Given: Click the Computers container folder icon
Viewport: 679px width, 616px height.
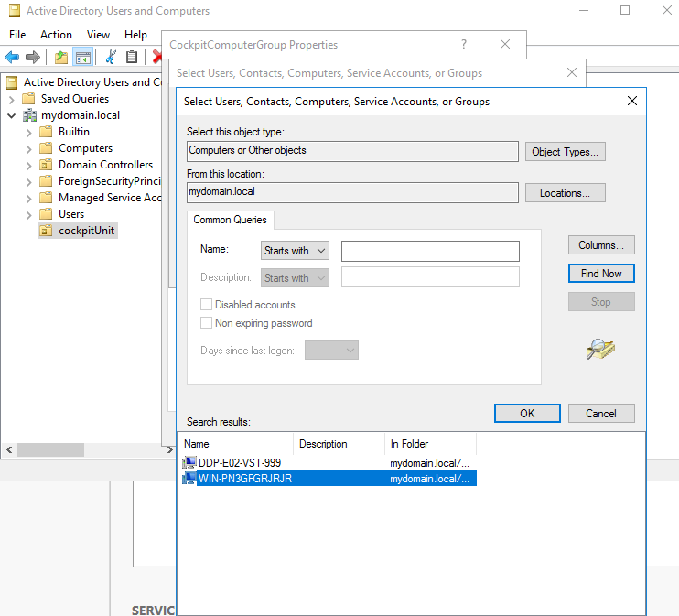Looking at the screenshot, I should [46, 148].
